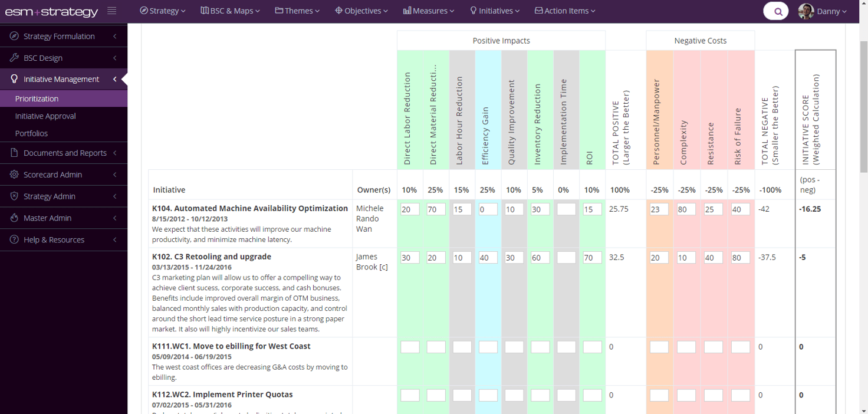
Task: Open Scorecard Admin via its gear icon
Action: [13, 175]
